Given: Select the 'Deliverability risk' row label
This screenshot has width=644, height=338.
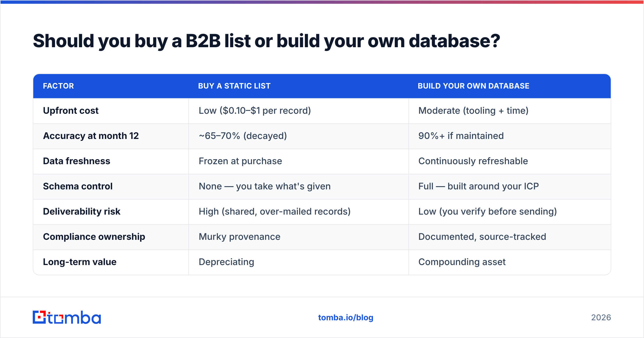Looking at the screenshot, I should point(82,211).
